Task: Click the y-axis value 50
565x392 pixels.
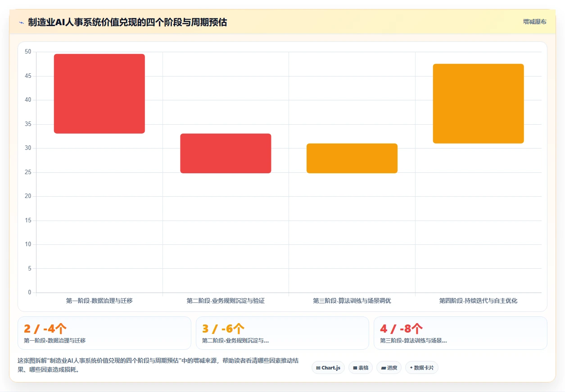Action: point(28,52)
